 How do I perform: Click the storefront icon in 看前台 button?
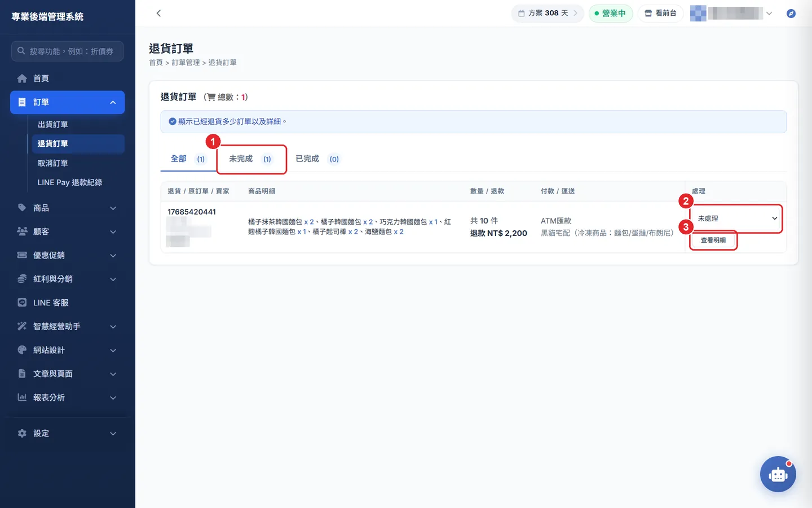coord(648,13)
